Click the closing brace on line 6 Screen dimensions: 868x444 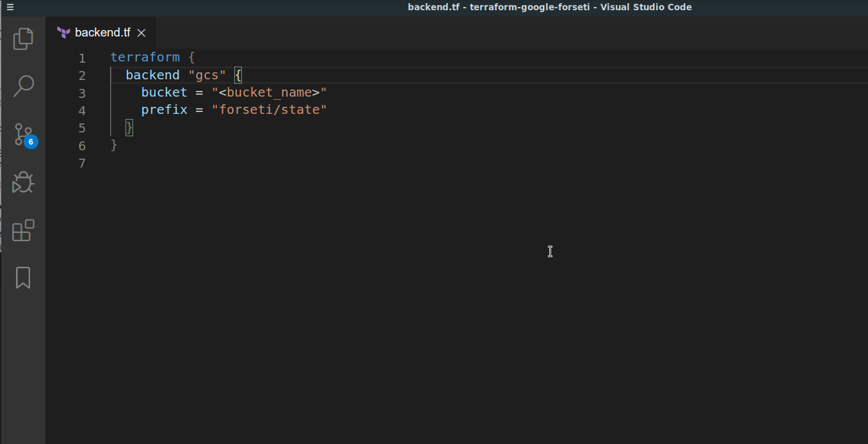pyautogui.click(x=114, y=145)
